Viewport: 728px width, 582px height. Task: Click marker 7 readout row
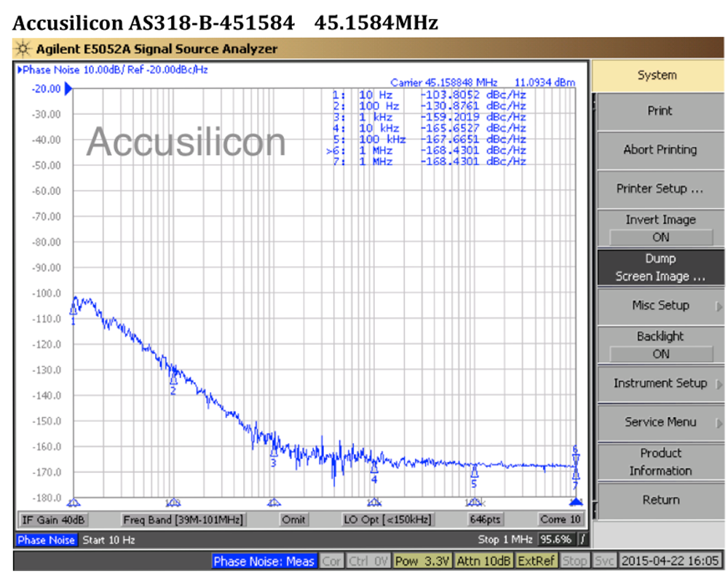429,162
